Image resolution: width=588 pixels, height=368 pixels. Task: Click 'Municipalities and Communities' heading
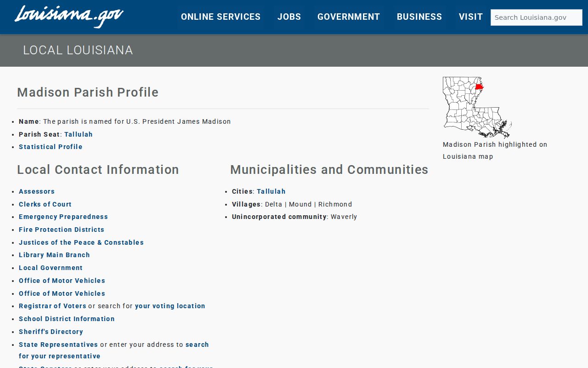329,170
